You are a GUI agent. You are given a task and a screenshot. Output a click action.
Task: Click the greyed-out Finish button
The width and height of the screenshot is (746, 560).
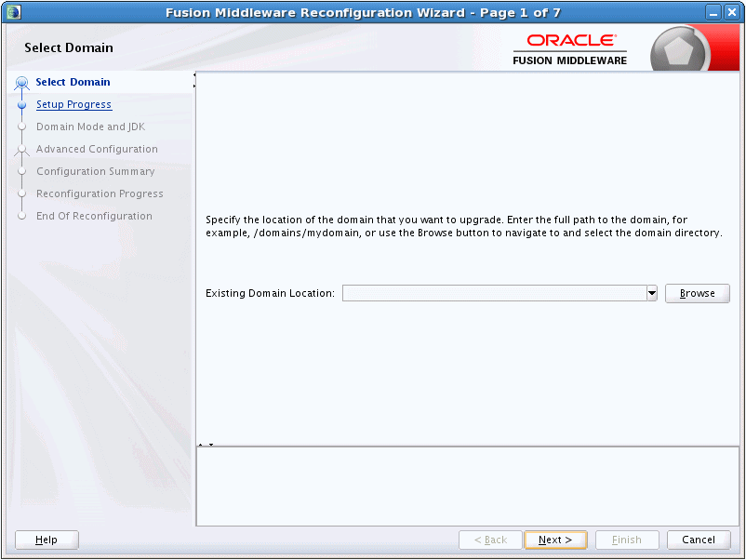pos(627,540)
